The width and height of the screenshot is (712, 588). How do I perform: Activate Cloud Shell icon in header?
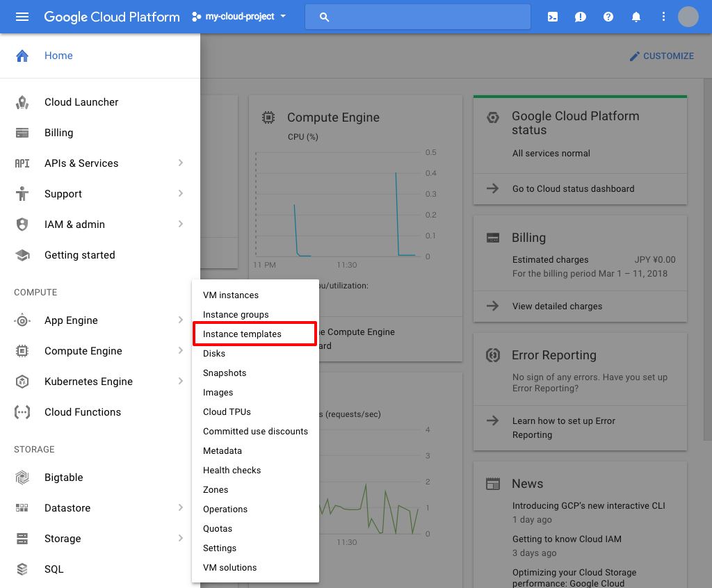click(553, 17)
